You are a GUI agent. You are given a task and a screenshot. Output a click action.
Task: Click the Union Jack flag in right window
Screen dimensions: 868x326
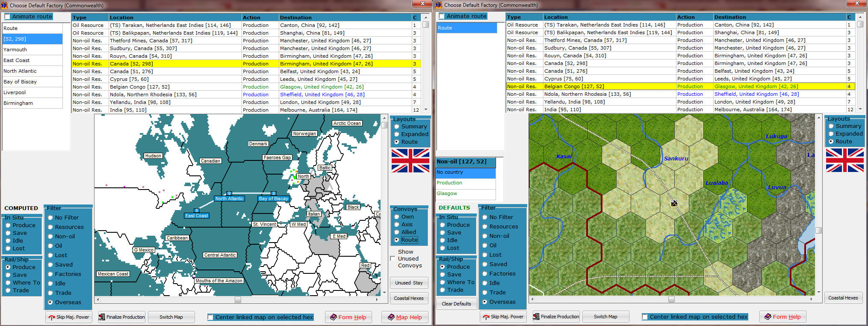845,160
